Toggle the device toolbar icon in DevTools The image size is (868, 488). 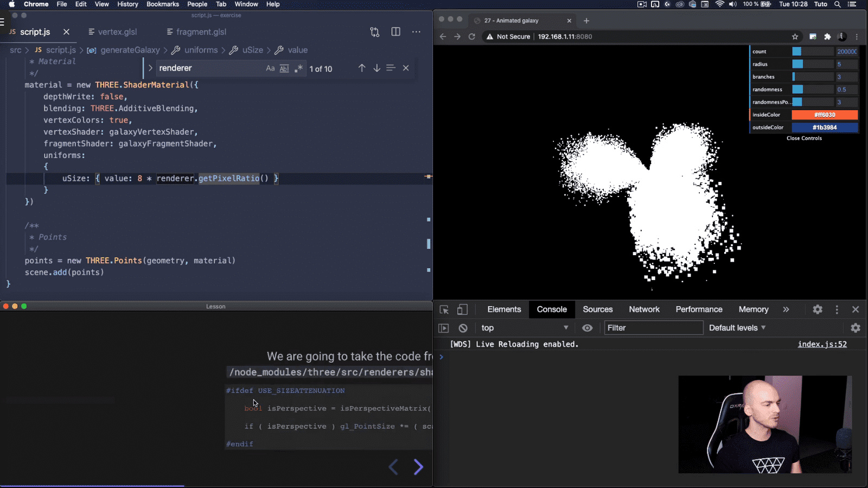click(x=462, y=309)
